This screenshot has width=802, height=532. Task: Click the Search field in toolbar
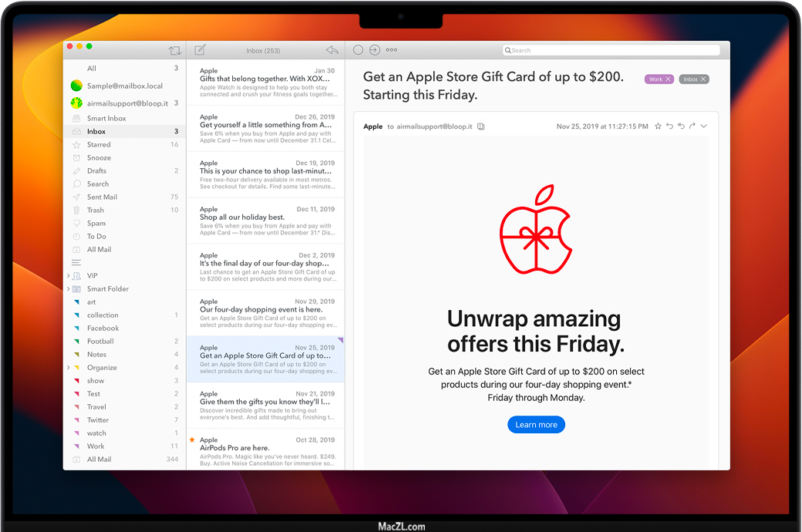[611, 50]
